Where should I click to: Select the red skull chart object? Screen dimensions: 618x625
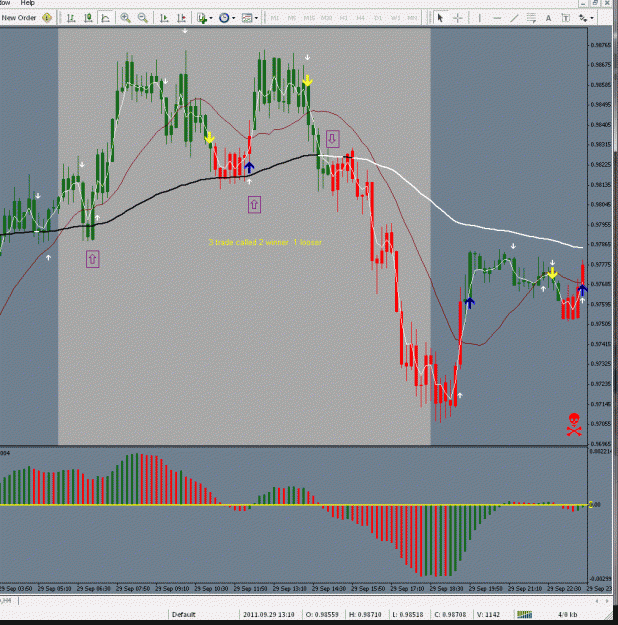click(x=574, y=425)
